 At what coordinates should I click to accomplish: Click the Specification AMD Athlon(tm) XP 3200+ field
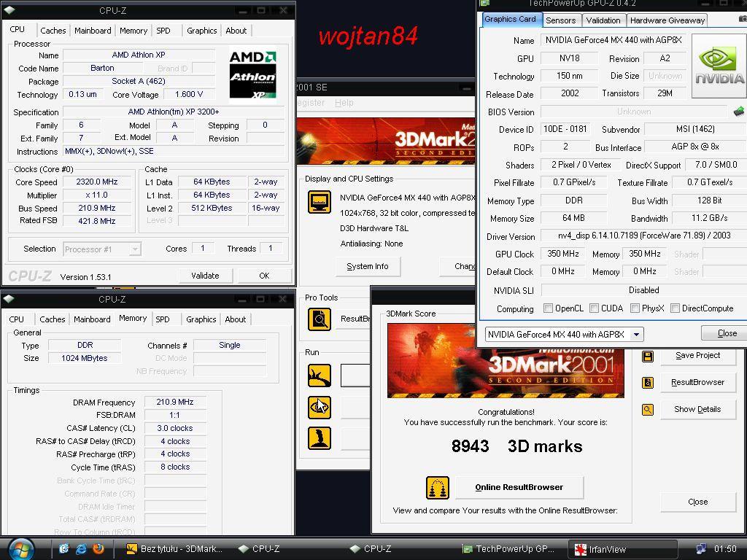(174, 112)
